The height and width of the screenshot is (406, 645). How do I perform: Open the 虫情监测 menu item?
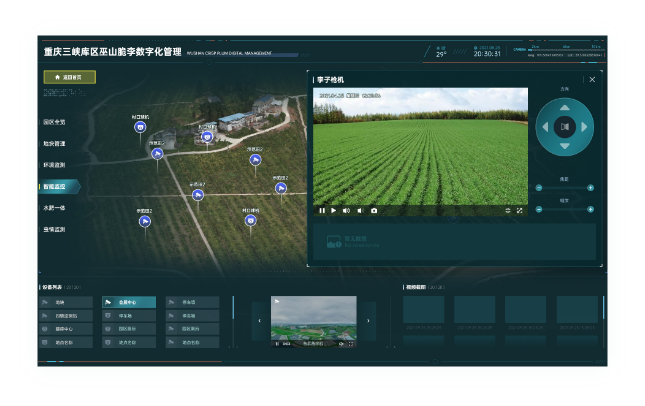point(54,229)
